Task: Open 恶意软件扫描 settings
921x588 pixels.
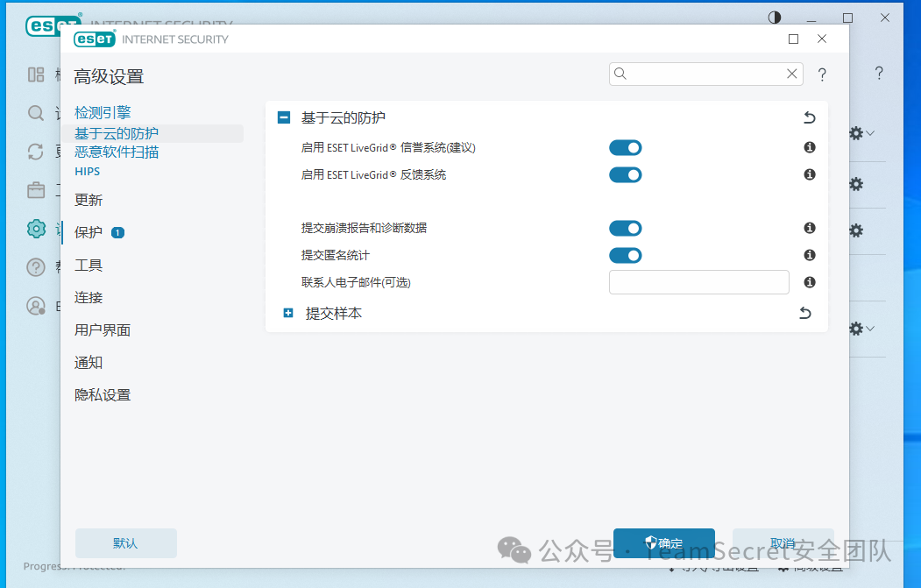Action: coord(117,152)
